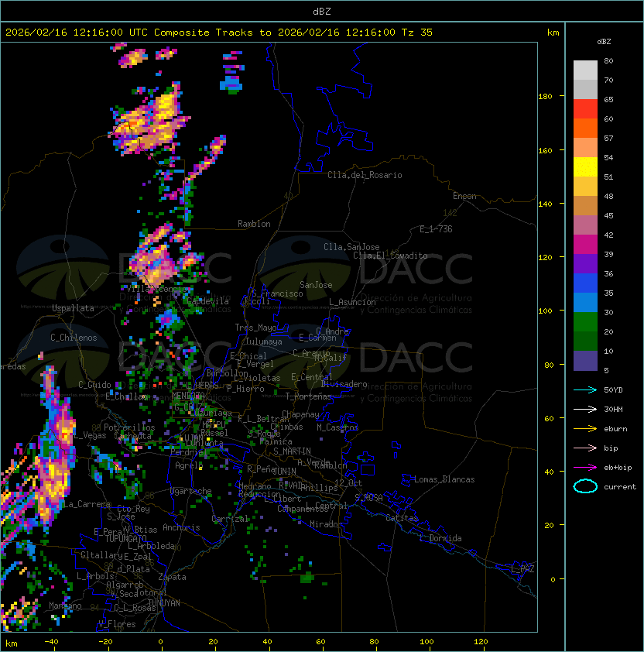Click the 'eb+bip' legend label
This screenshot has height=652, width=644.
pos(618,468)
